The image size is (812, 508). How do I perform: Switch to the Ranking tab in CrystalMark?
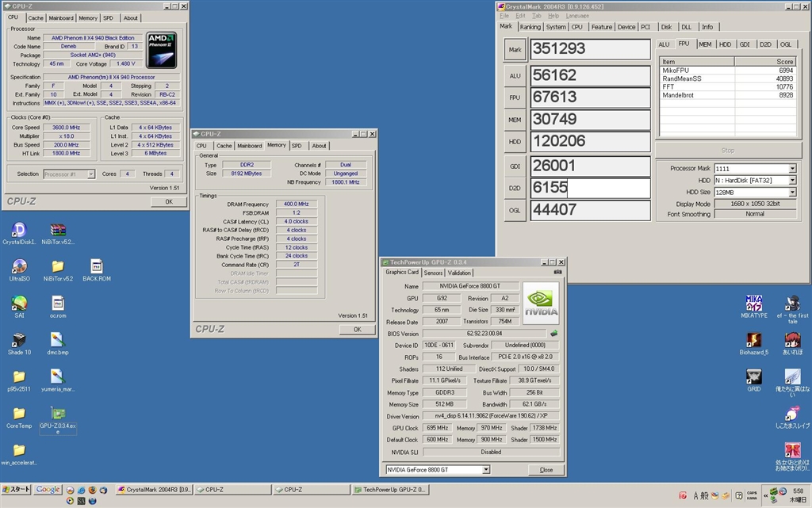(x=530, y=27)
